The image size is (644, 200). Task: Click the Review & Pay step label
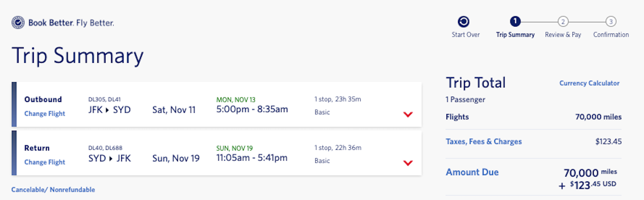click(563, 35)
